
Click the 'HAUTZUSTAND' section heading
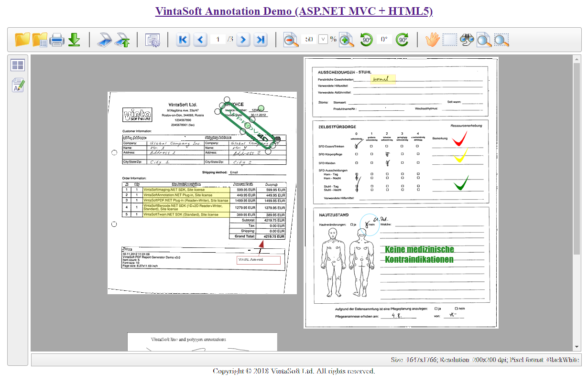[333, 215]
